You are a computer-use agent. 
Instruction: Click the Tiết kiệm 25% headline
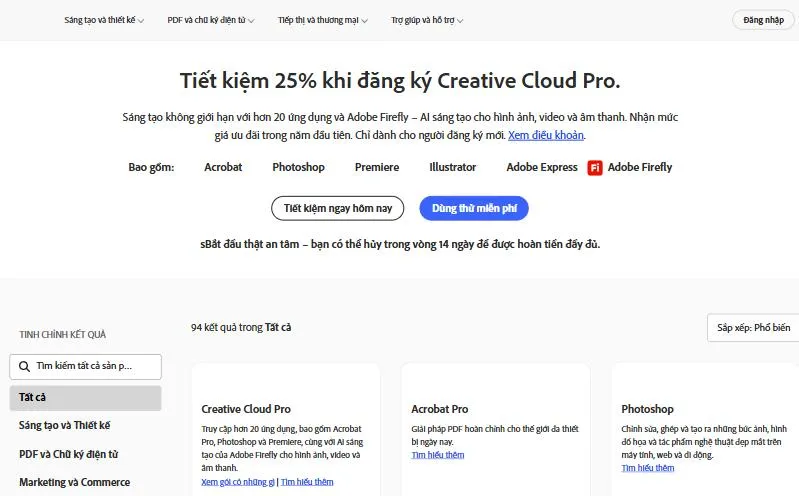click(x=400, y=81)
